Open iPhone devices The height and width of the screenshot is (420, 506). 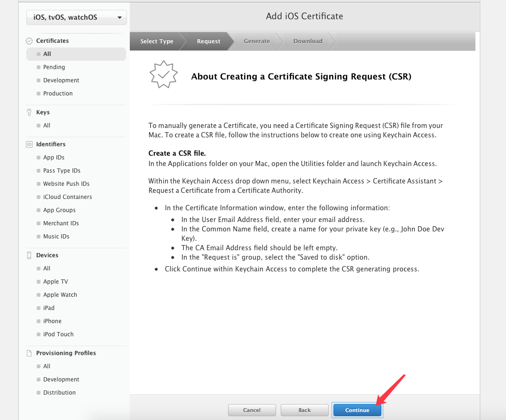tap(52, 321)
